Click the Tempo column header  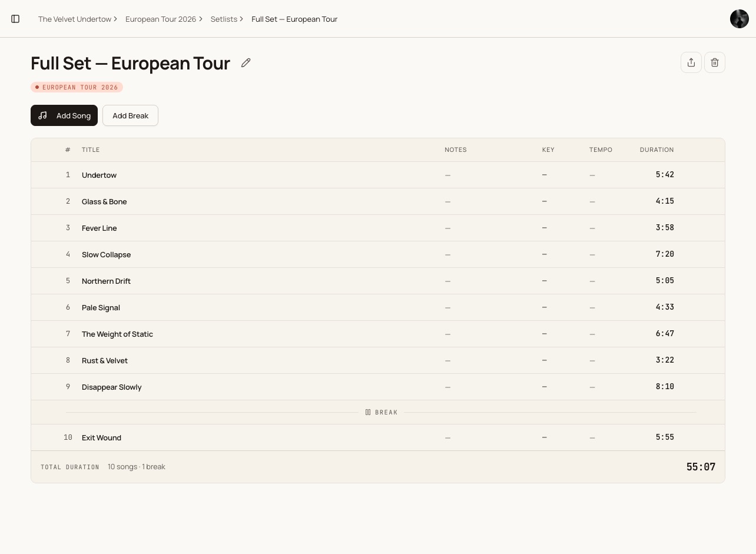[601, 150]
